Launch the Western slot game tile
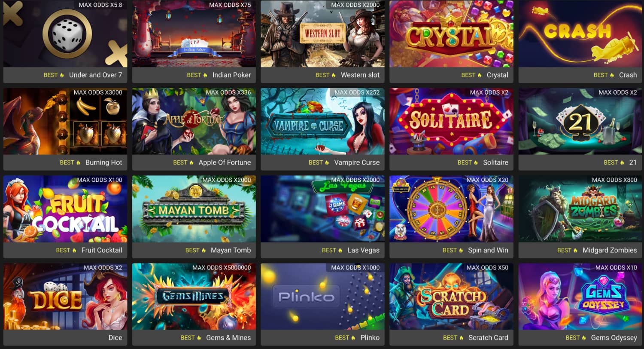 tap(323, 42)
